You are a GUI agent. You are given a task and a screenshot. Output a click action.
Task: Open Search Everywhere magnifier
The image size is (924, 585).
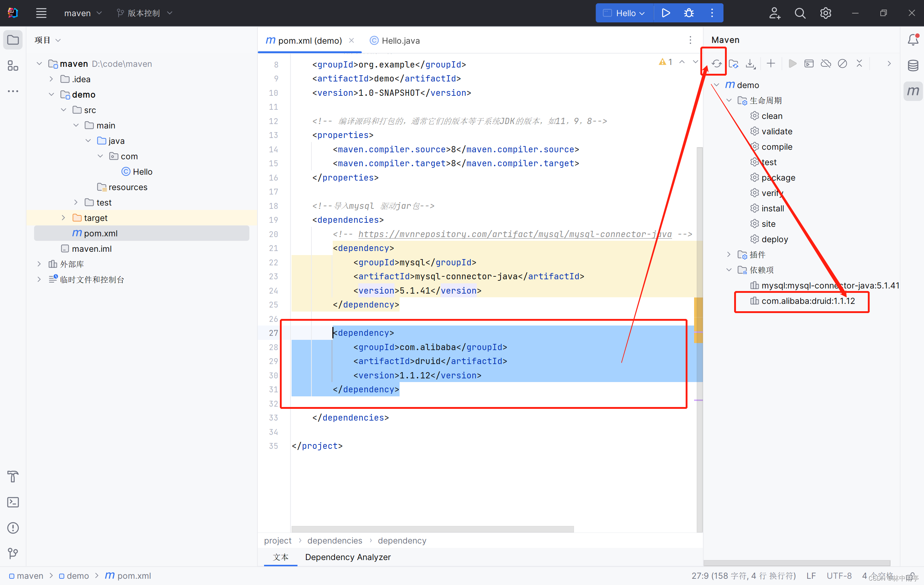[800, 13]
